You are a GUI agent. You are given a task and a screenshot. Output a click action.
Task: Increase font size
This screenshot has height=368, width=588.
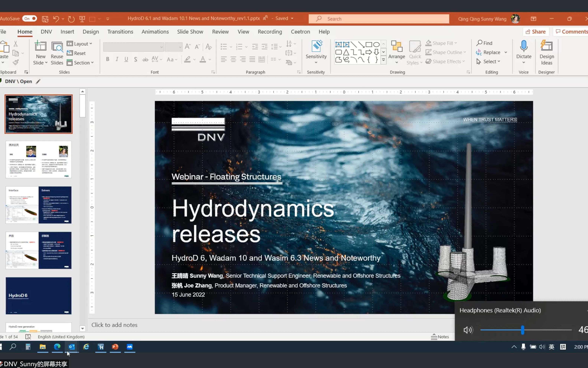[188, 46]
